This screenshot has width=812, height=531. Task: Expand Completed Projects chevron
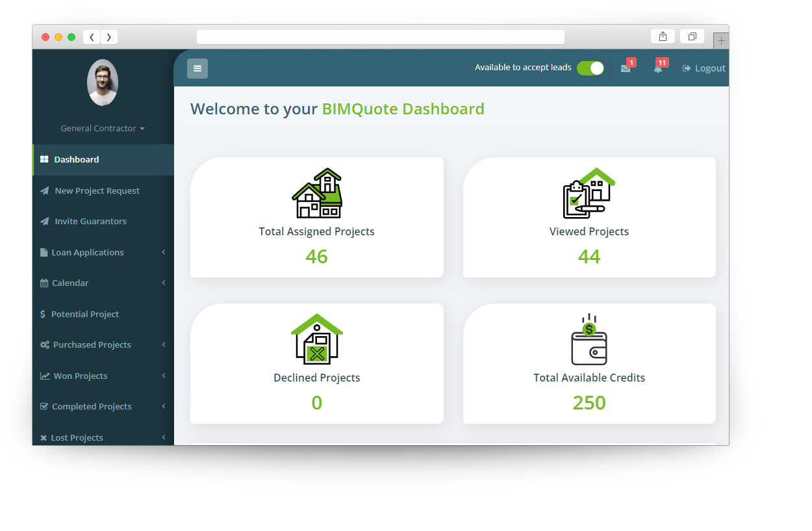164,406
